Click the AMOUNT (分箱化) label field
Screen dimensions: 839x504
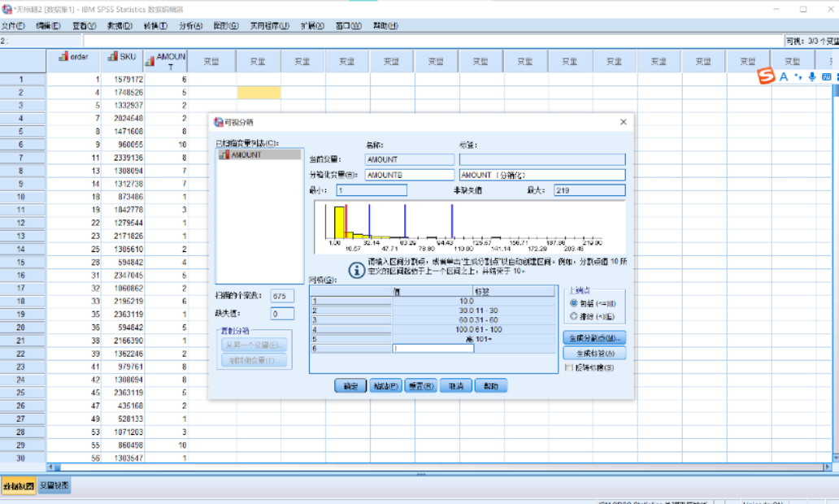click(x=542, y=175)
